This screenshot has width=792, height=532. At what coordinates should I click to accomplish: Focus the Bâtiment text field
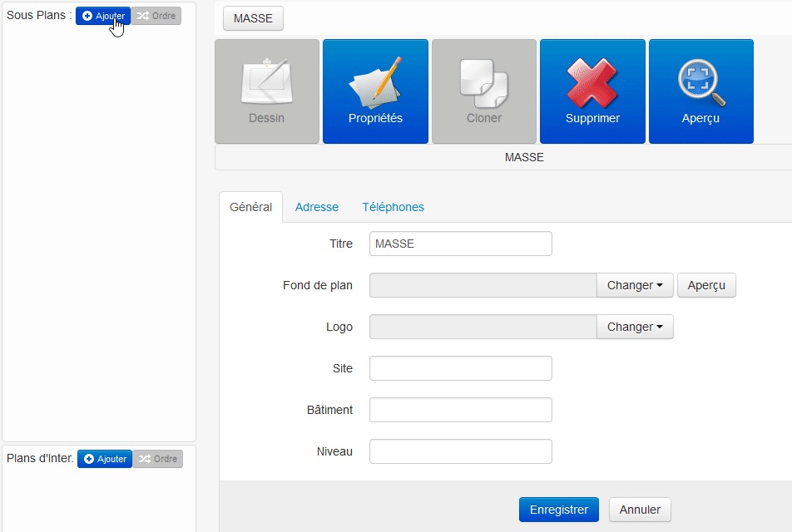[x=460, y=410]
